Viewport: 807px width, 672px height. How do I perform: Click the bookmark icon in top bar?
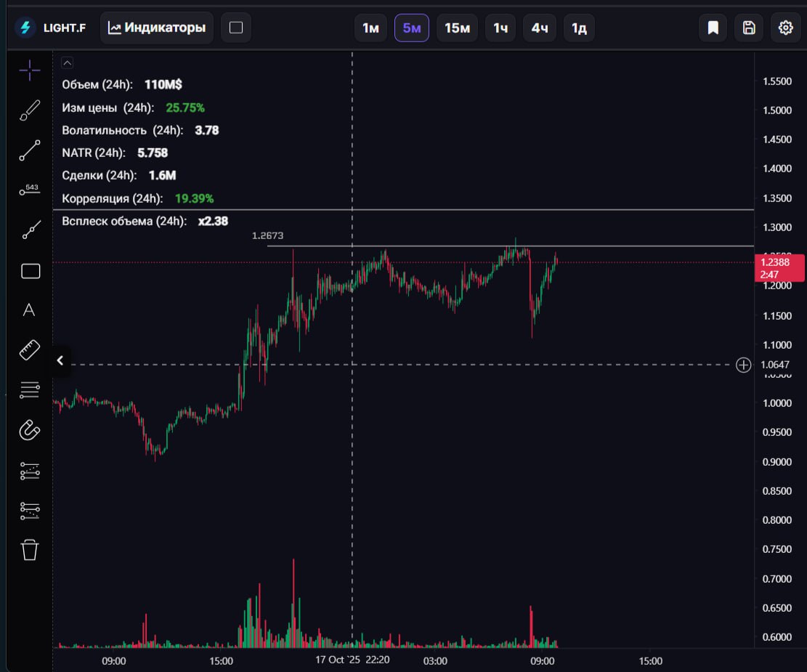713,28
